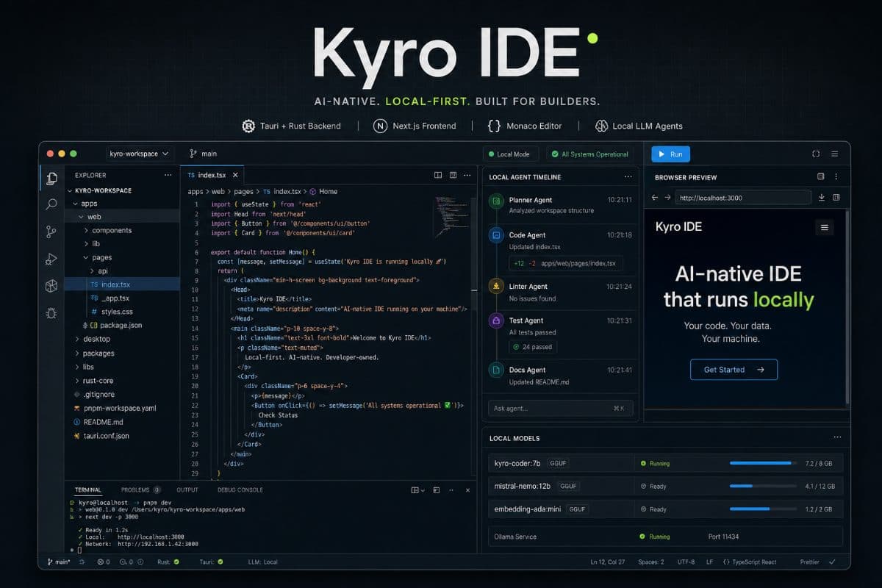Expand the desktop folder

[76, 340]
